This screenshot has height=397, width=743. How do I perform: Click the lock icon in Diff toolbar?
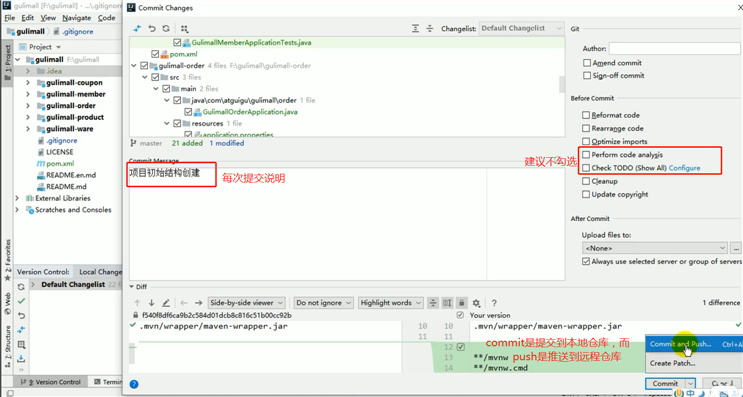pyautogui.click(x=462, y=303)
